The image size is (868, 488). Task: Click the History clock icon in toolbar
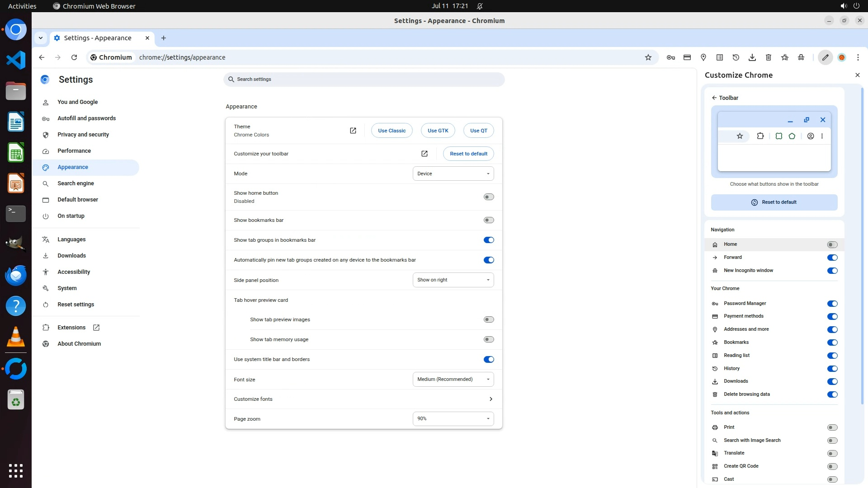click(x=736, y=57)
